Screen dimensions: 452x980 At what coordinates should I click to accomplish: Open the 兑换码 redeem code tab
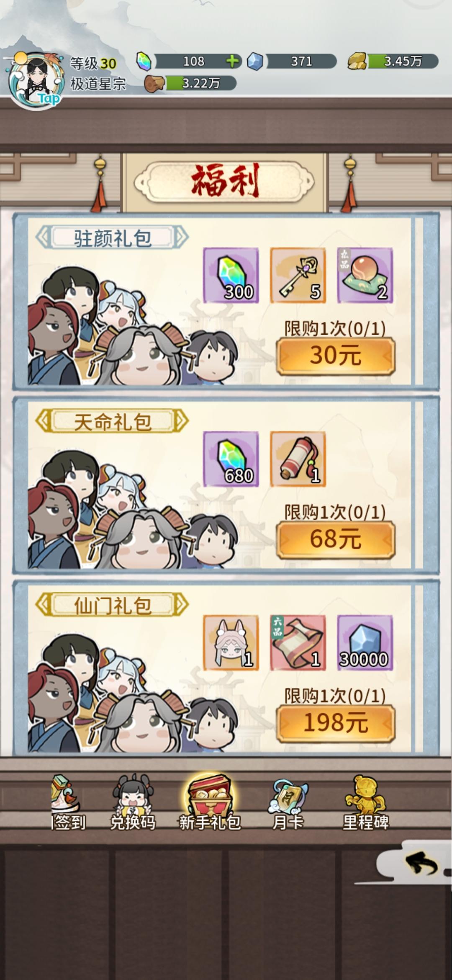click(x=133, y=802)
